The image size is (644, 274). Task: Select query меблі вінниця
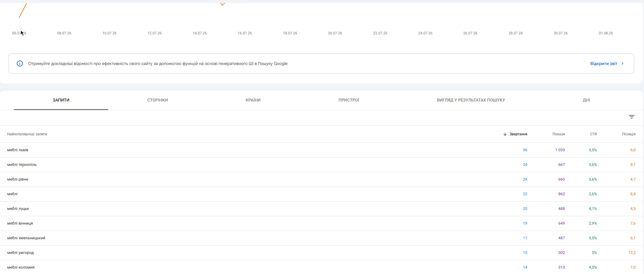coord(20,223)
